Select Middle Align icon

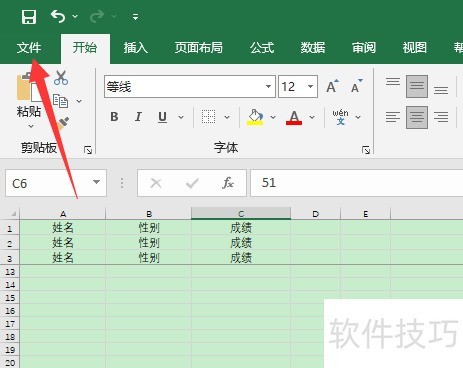coord(417,86)
